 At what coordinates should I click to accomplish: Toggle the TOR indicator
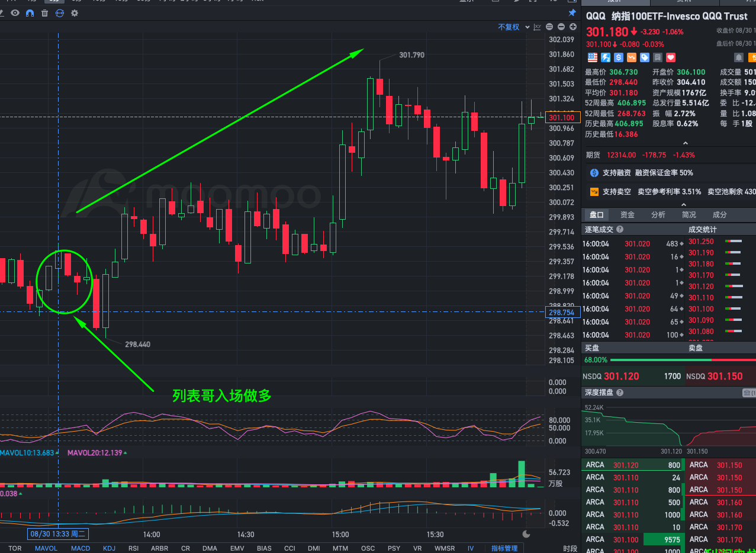[15, 548]
